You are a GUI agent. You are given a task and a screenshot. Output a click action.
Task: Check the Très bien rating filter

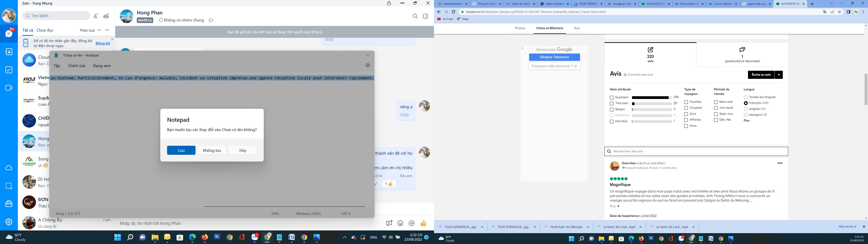pos(612,103)
